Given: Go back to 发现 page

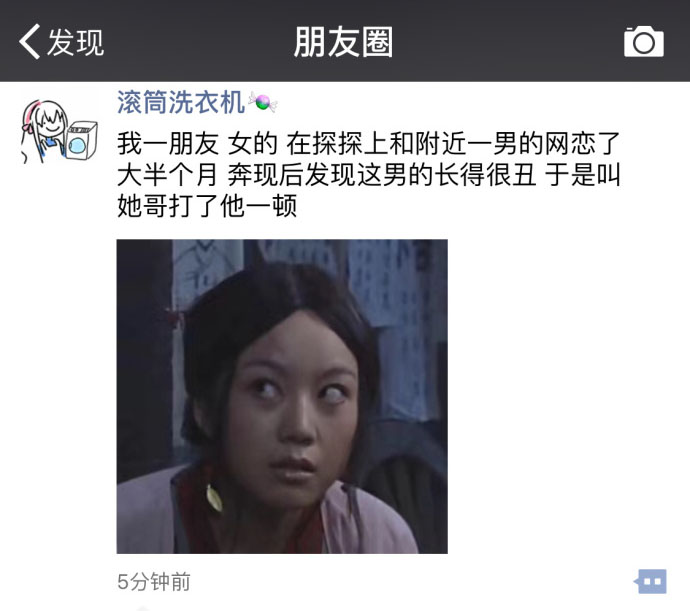Looking at the screenshot, I should [x=62, y=42].
